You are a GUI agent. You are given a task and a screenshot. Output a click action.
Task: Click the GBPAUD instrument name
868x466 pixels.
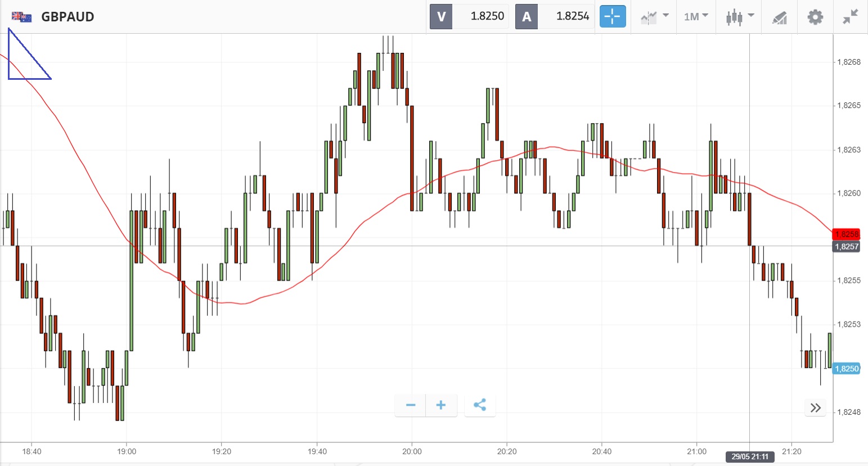tap(68, 17)
